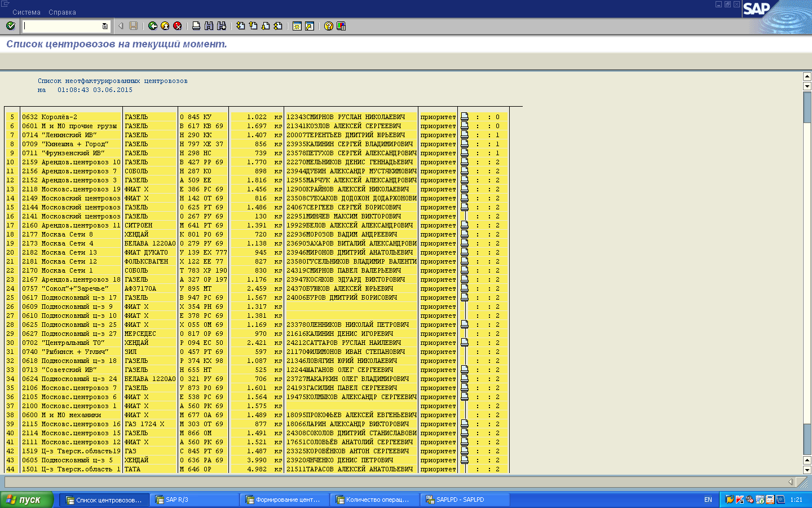Click the green Enter checkmark icon
Screen dimensions: 812x508
pos(10,26)
